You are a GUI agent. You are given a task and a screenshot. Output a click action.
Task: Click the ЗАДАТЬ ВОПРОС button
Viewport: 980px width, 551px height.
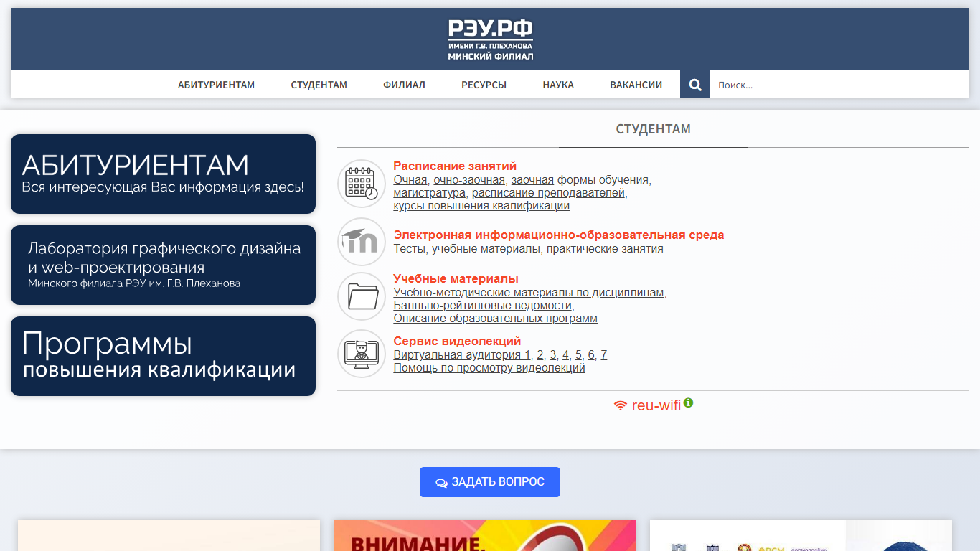[490, 482]
